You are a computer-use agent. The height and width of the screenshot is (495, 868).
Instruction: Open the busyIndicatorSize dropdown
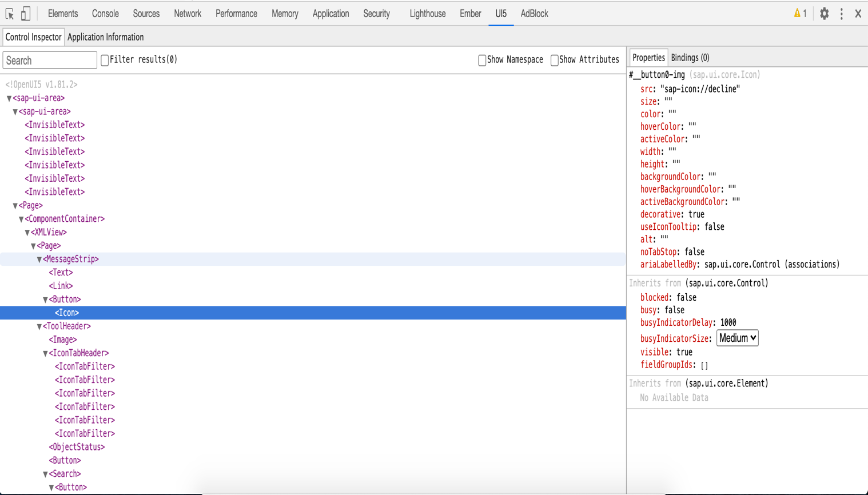pos(738,338)
